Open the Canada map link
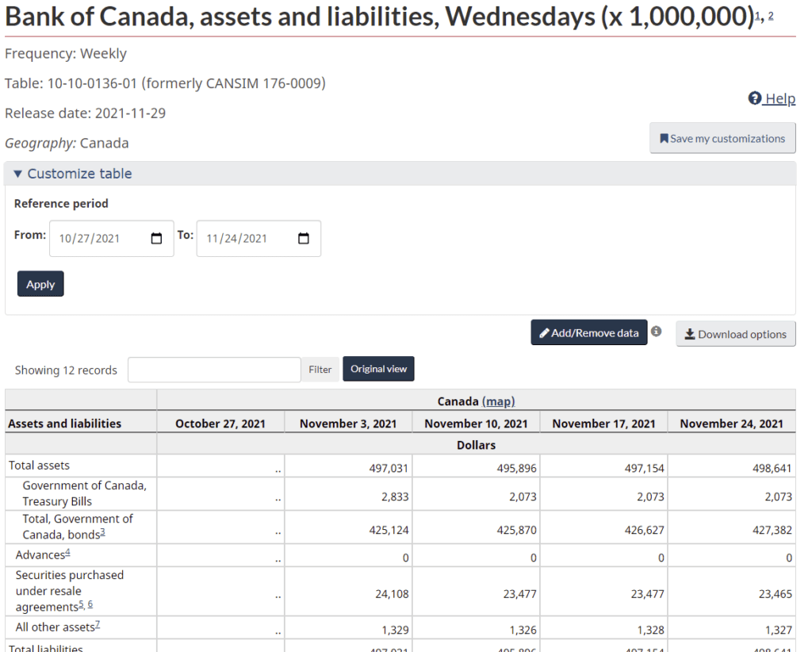The height and width of the screenshot is (652, 812). tap(498, 401)
